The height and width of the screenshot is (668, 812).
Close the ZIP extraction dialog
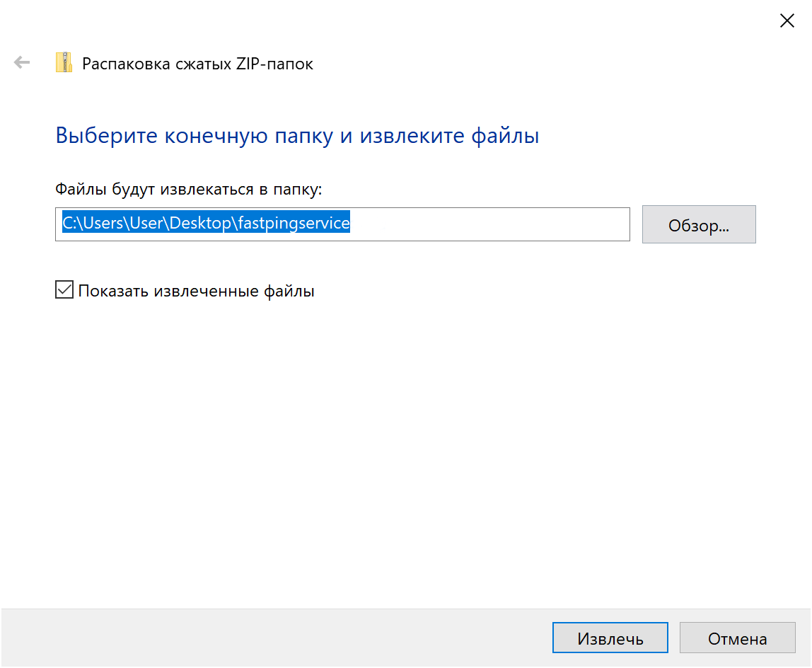coord(787,21)
